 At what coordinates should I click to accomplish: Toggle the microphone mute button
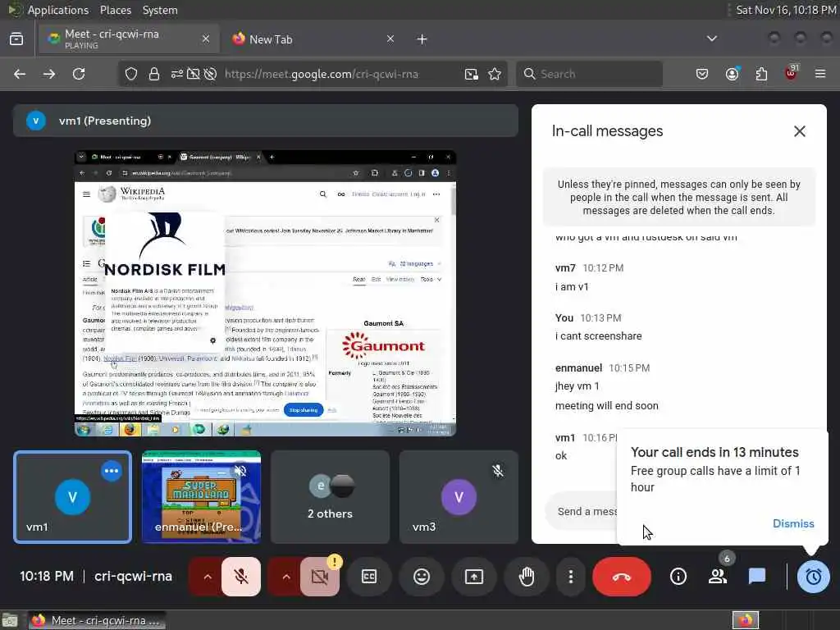click(x=240, y=577)
